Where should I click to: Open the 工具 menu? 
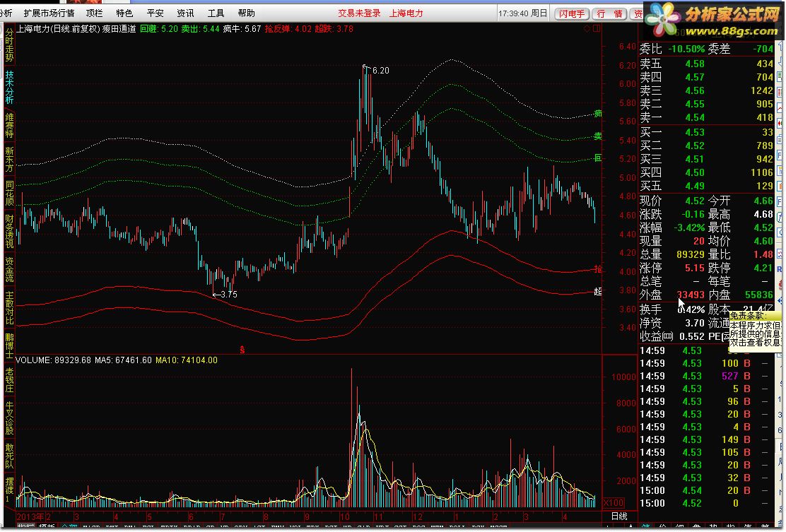coord(216,13)
